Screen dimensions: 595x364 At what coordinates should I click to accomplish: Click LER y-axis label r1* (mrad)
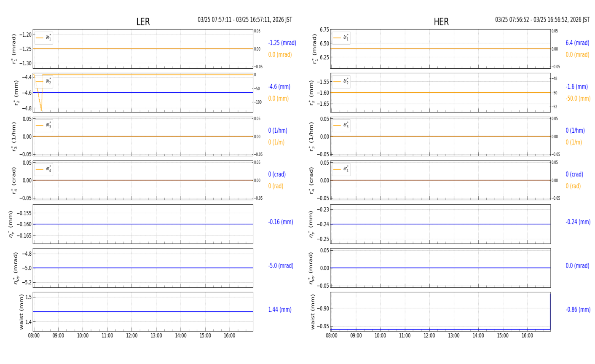[14, 49]
